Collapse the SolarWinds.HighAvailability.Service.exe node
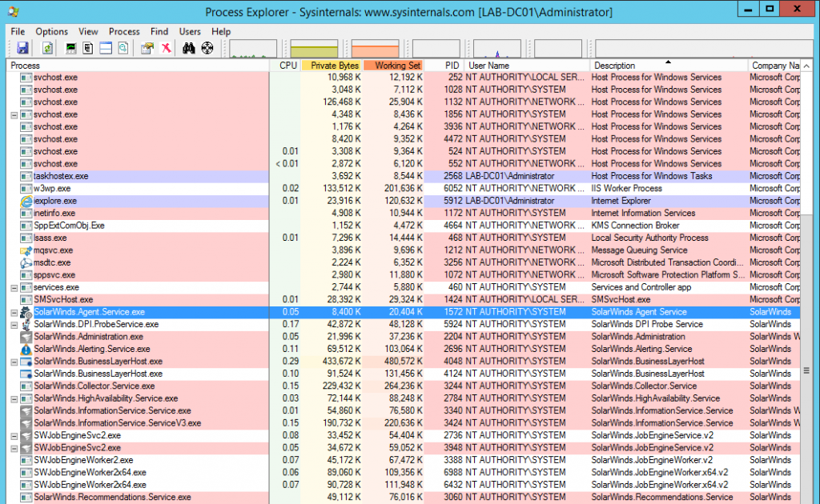820x504 pixels. pyautogui.click(x=14, y=399)
